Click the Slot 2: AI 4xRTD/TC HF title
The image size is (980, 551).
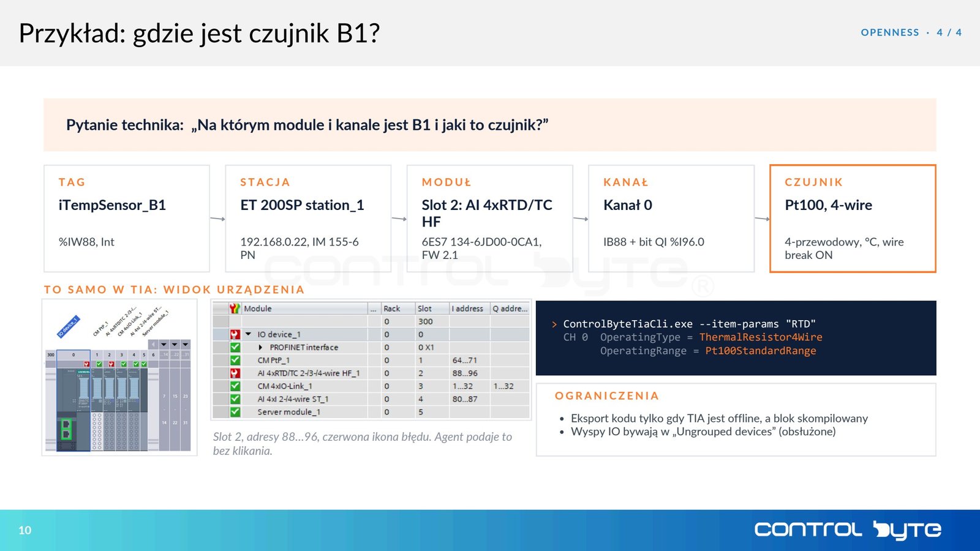coord(487,213)
